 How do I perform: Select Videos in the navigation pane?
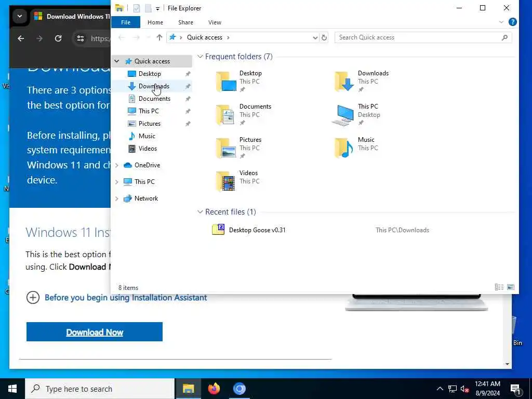pos(148,149)
